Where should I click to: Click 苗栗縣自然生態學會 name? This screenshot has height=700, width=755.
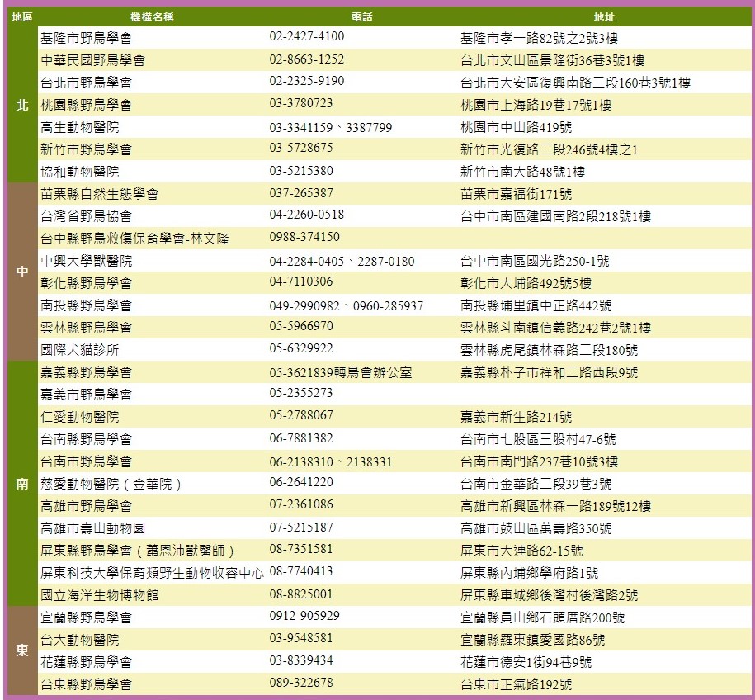(100, 194)
